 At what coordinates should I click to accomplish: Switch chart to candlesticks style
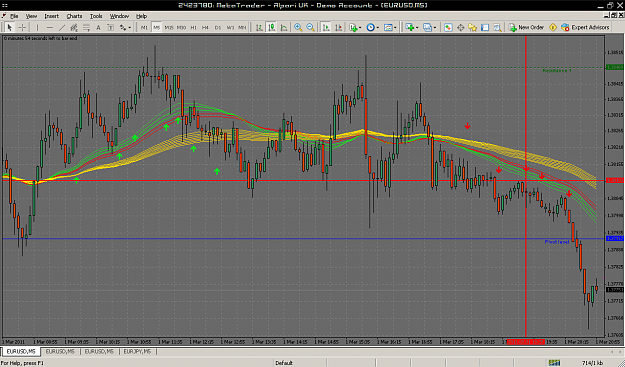271,27
